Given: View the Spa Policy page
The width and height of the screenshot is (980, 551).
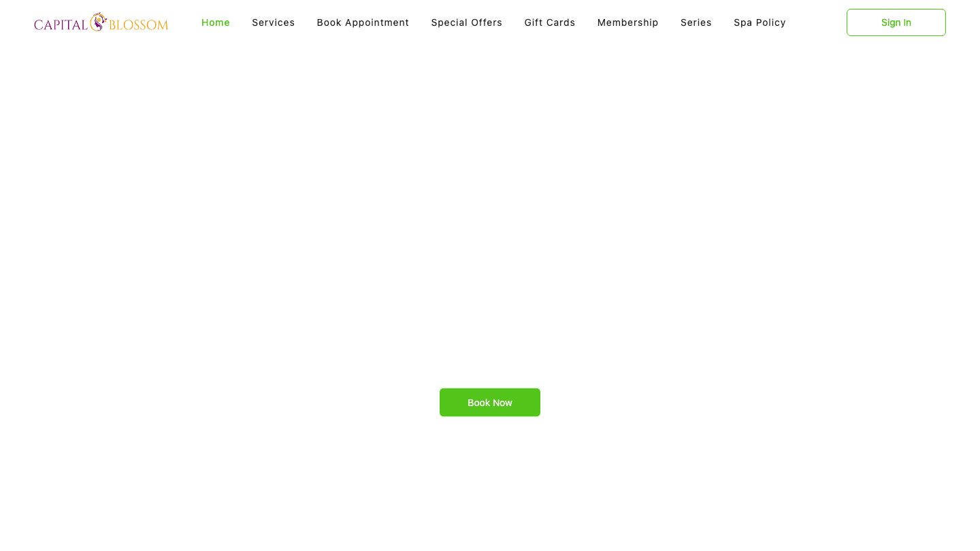Looking at the screenshot, I should click(x=759, y=22).
